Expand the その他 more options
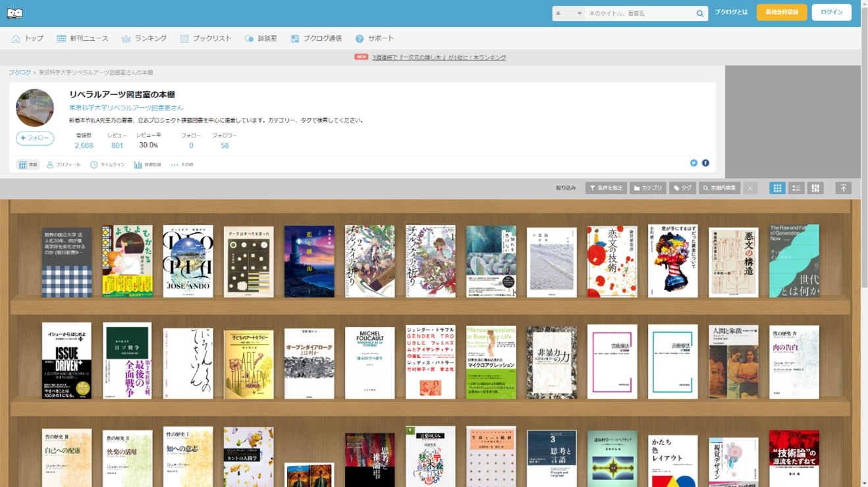 tap(182, 165)
